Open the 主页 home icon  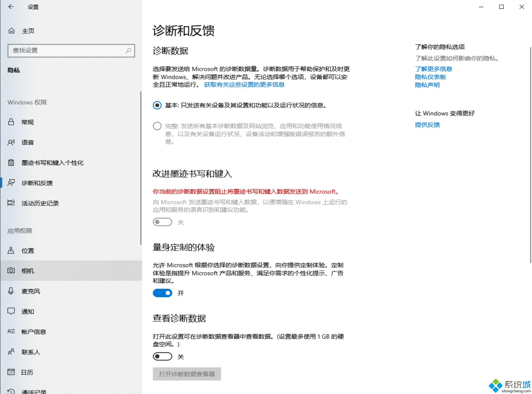(x=11, y=31)
